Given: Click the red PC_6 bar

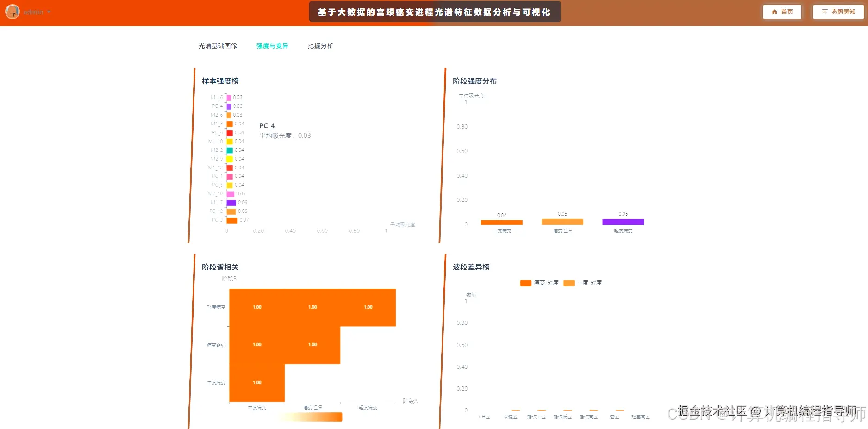Looking at the screenshot, I should tap(230, 133).
